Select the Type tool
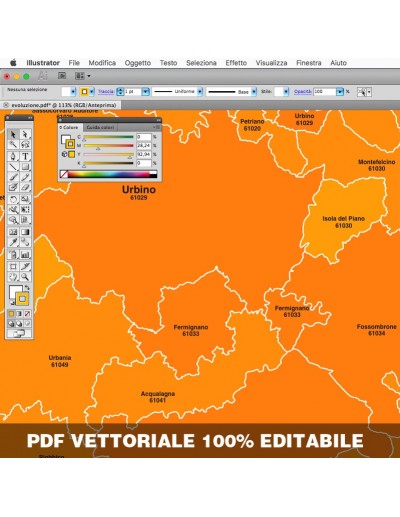Screen dimensions: 400x517 (25, 156)
